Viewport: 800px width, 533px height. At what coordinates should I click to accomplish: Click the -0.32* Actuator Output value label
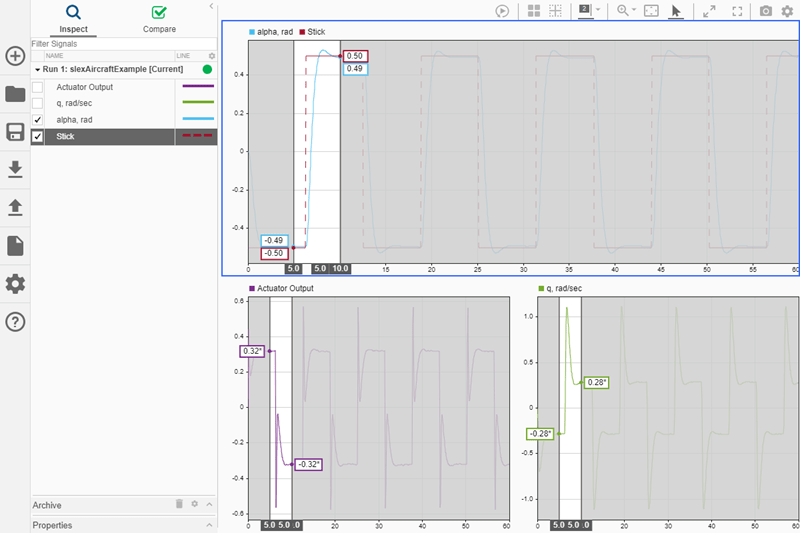pyautogui.click(x=309, y=465)
